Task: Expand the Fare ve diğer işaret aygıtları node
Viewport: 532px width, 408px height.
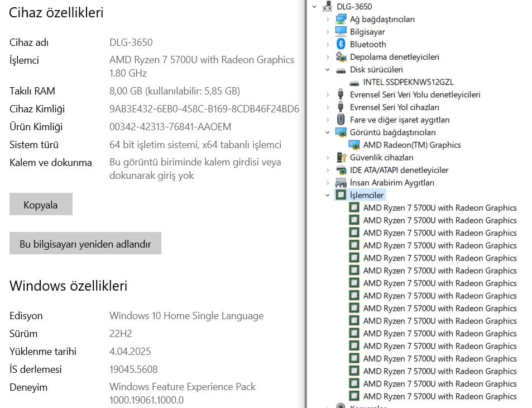Action: tap(328, 120)
